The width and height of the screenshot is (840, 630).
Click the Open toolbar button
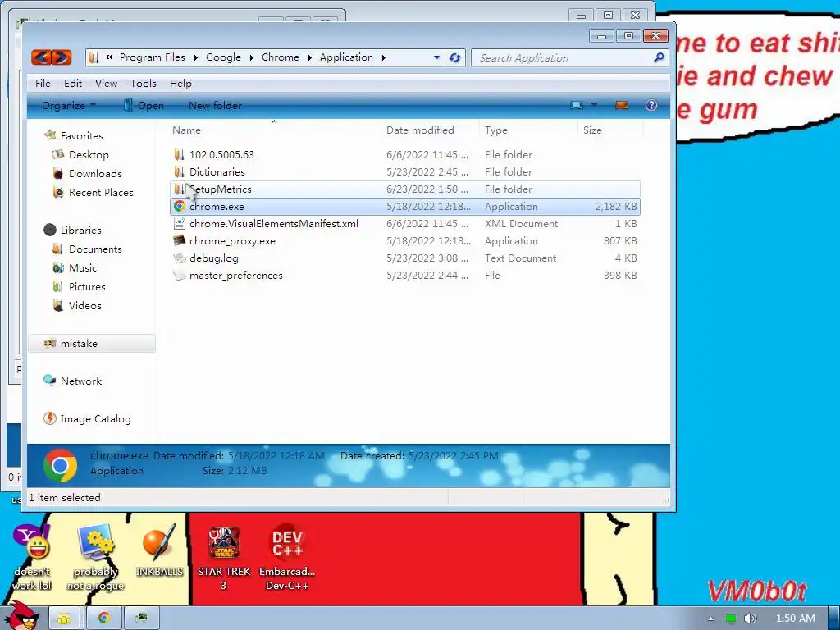144,106
